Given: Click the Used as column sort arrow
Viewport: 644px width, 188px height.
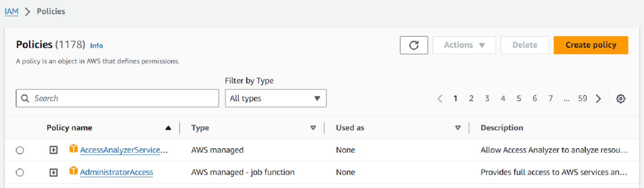Looking at the screenshot, I should (x=458, y=128).
